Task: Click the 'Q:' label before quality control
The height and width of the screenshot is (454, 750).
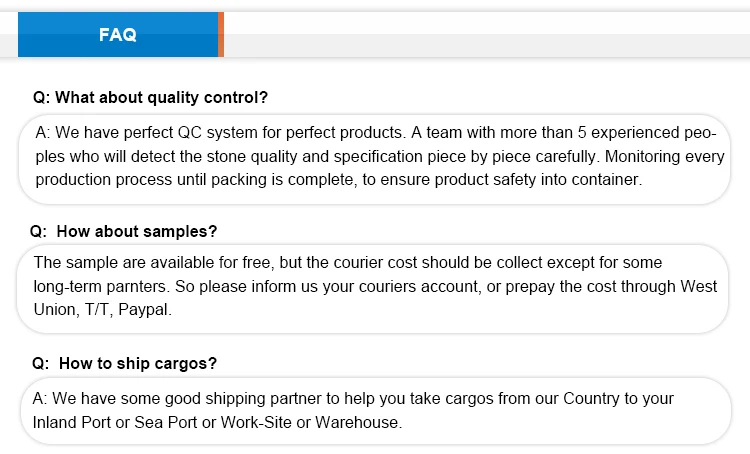Action: [41, 98]
